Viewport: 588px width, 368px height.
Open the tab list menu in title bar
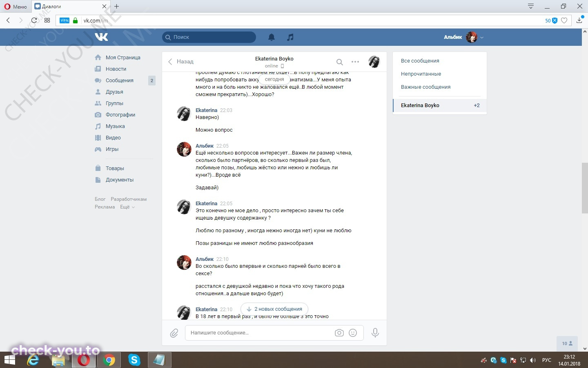[531, 6]
